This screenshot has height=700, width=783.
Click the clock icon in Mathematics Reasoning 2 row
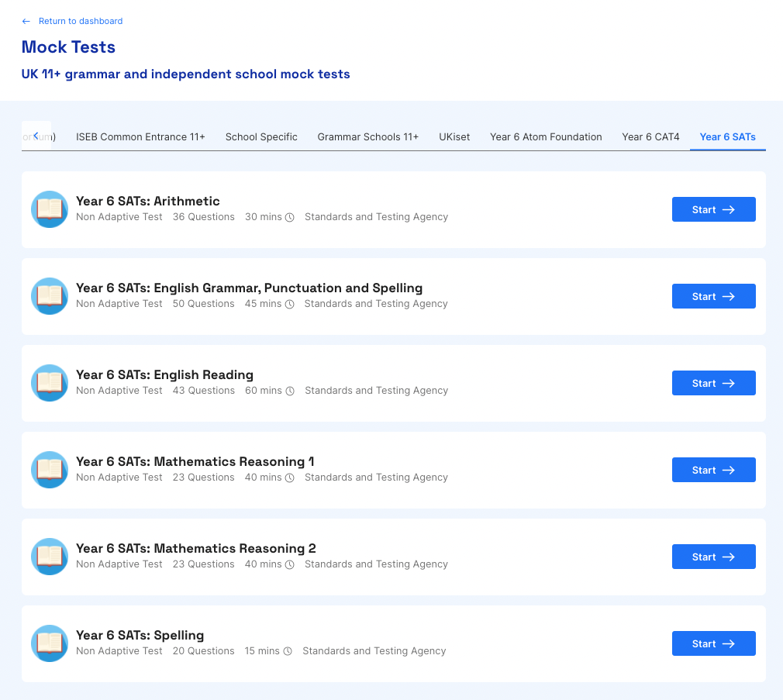coord(290,564)
